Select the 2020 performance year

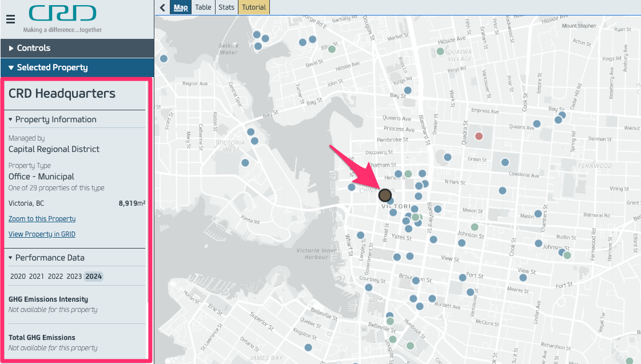[18, 277]
